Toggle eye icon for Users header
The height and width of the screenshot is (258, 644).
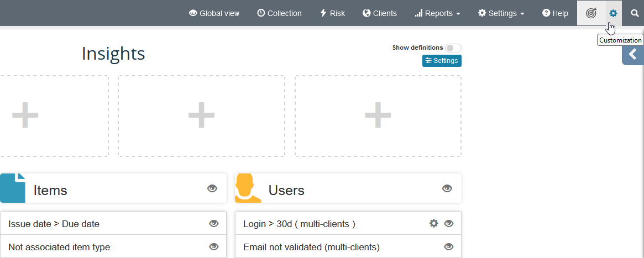(447, 189)
